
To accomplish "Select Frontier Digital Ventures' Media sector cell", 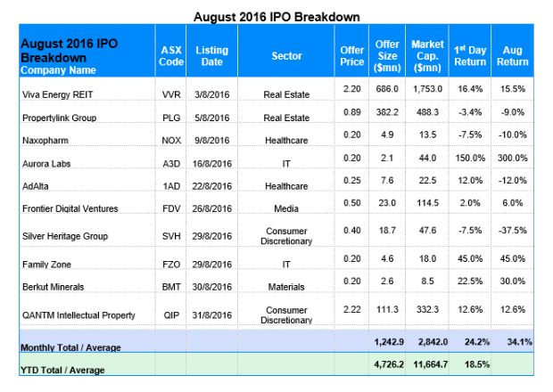I will click(x=286, y=209).
